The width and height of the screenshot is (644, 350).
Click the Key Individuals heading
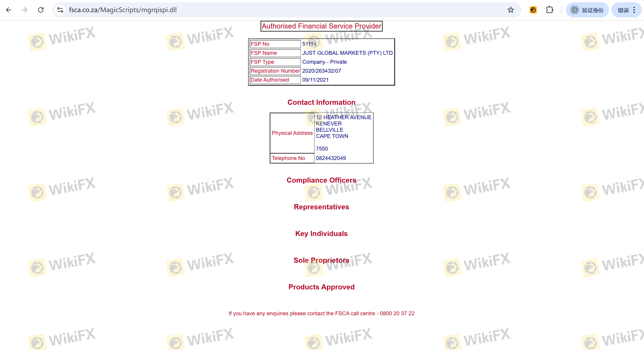pyautogui.click(x=321, y=233)
